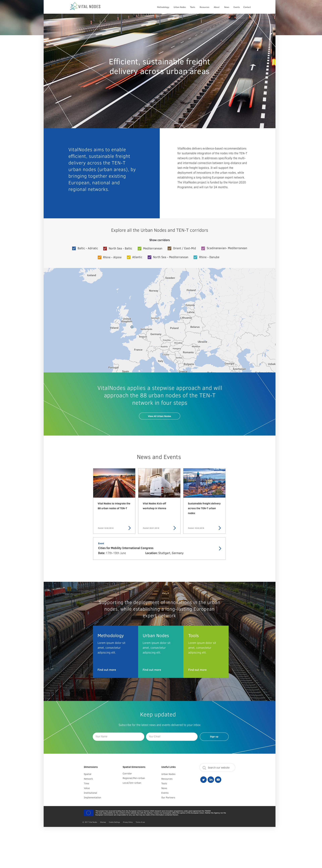Click Spatial link in footer Dimensions
Screen dimensions: 322x868
[x=88, y=774]
